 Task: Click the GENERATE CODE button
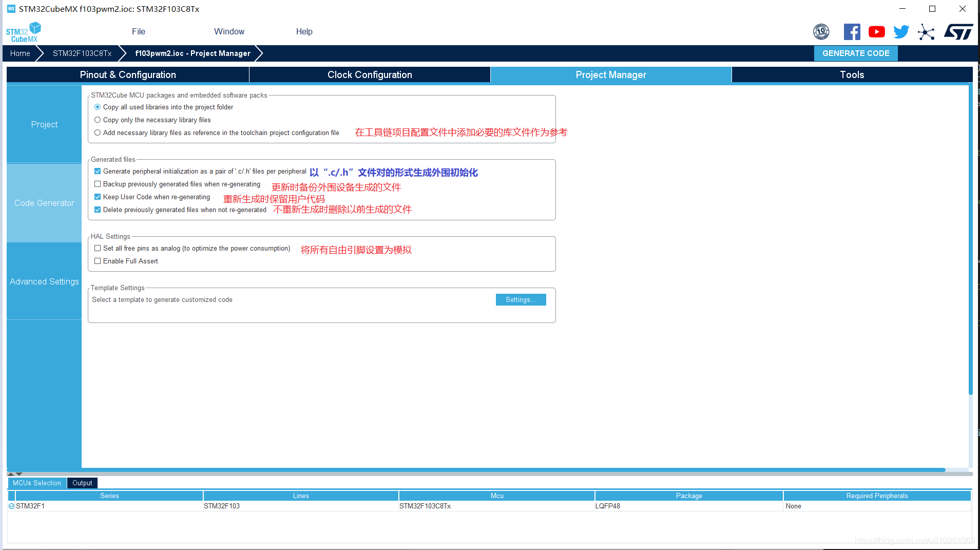point(856,53)
